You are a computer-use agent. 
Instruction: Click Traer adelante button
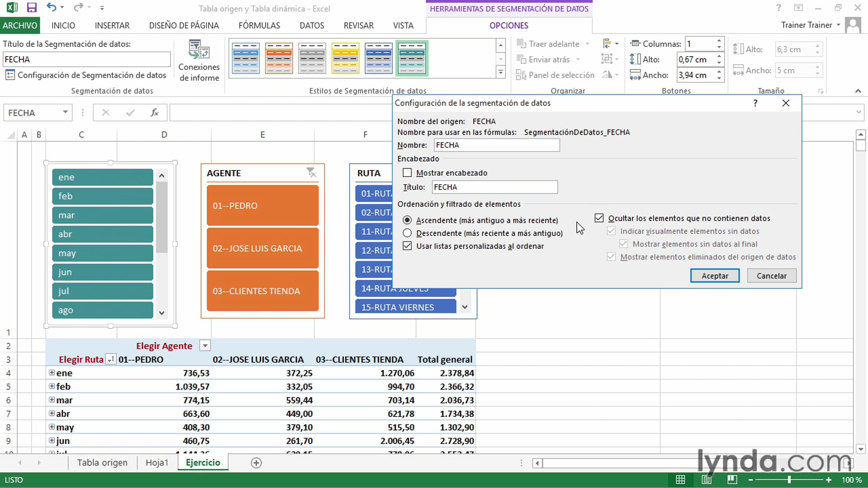548,44
